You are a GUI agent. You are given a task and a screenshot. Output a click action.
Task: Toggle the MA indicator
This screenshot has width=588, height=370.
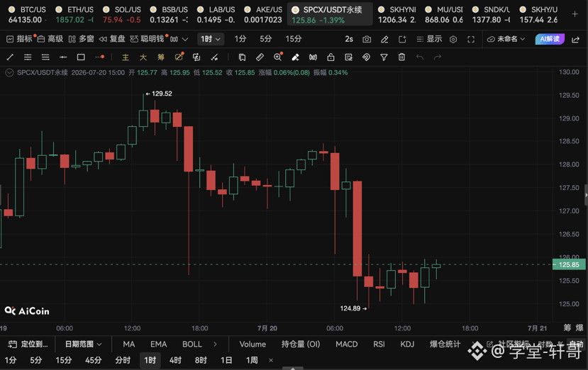(x=128, y=344)
